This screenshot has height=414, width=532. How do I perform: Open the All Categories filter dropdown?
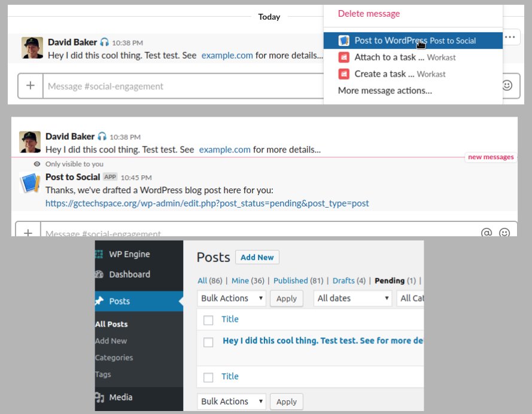point(410,299)
